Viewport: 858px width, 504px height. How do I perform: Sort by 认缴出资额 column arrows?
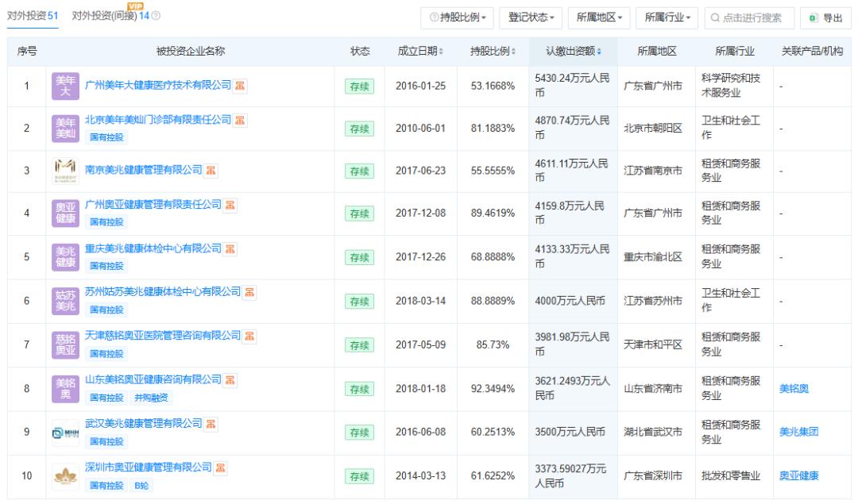pyautogui.click(x=599, y=52)
